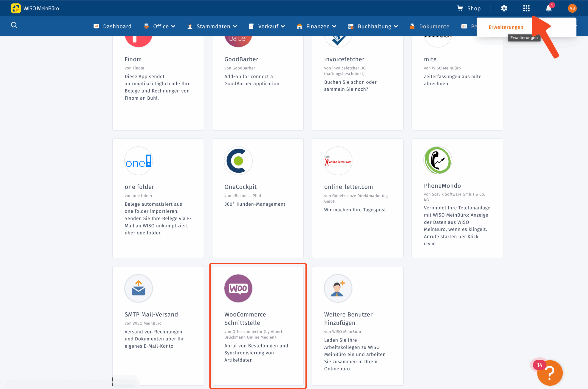Viewport: 588px width, 389px height.
Task: Expand the Finanzen menu
Action: point(317,26)
